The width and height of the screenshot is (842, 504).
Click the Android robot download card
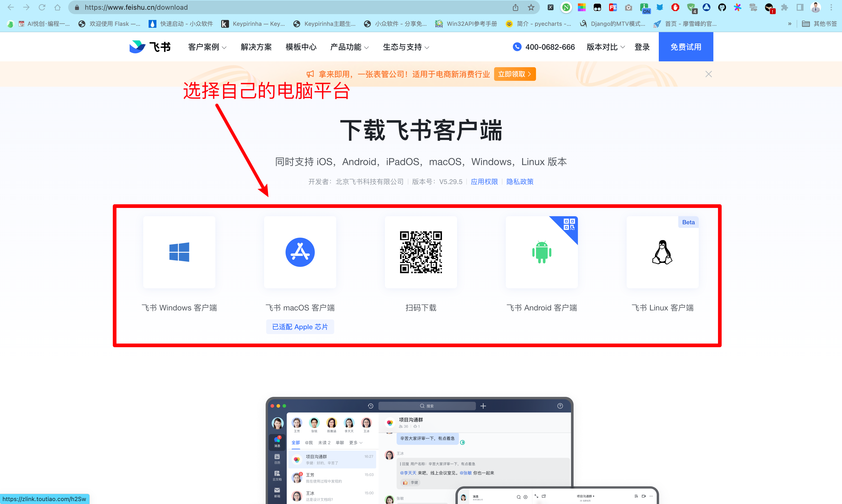coord(542,252)
